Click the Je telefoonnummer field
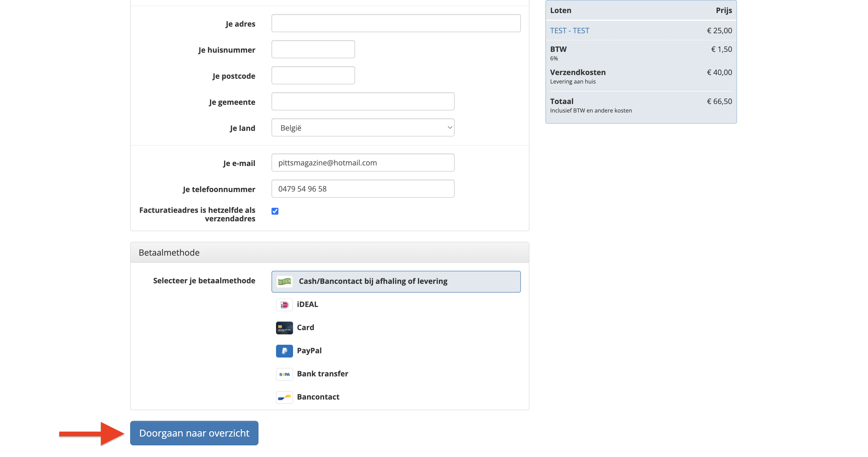Screen dimensions: 868x457 [x=363, y=189]
